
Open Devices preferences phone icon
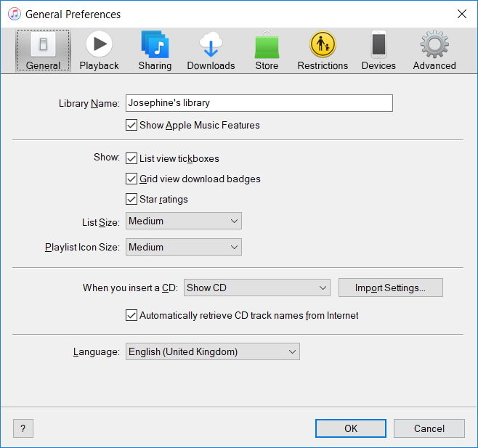click(x=378, y=44)
